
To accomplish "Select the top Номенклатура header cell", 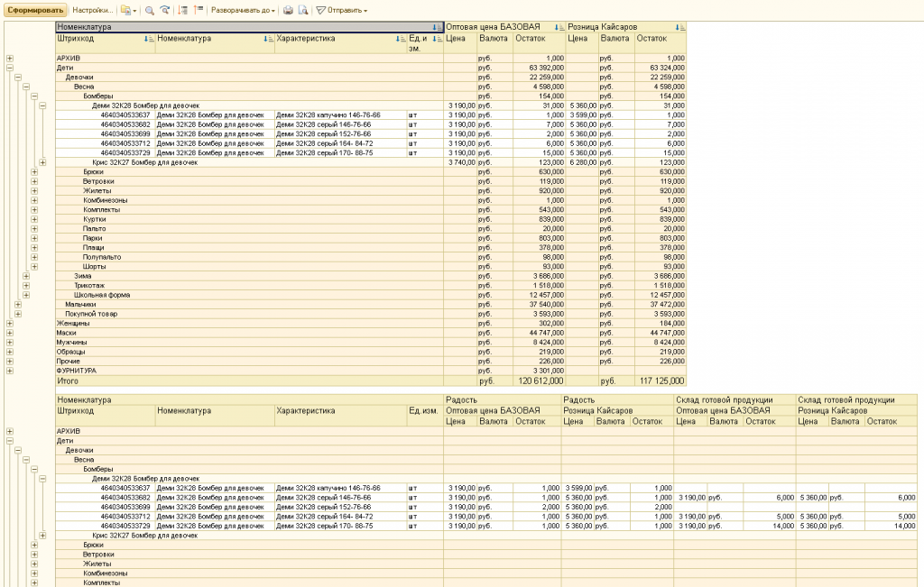I will pyautogui.click(x=249, y=27).
